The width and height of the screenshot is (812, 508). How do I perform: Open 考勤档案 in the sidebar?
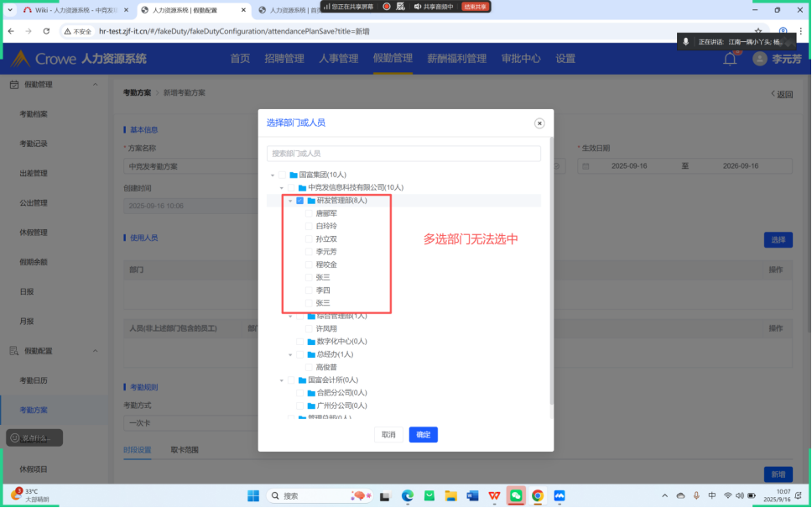(x=34, y=114)
